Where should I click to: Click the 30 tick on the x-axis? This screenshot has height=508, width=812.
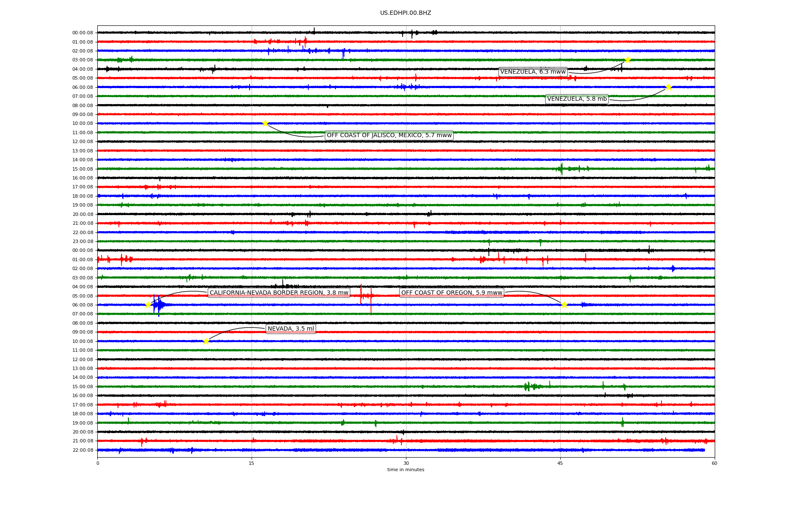pos(406,463)
